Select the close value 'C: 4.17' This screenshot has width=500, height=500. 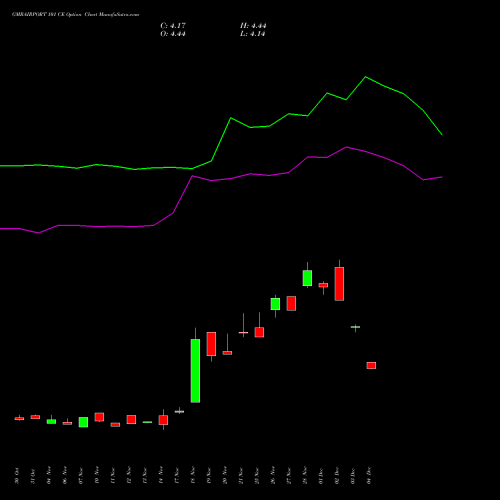pyautogui.click(x=173, y=26)
